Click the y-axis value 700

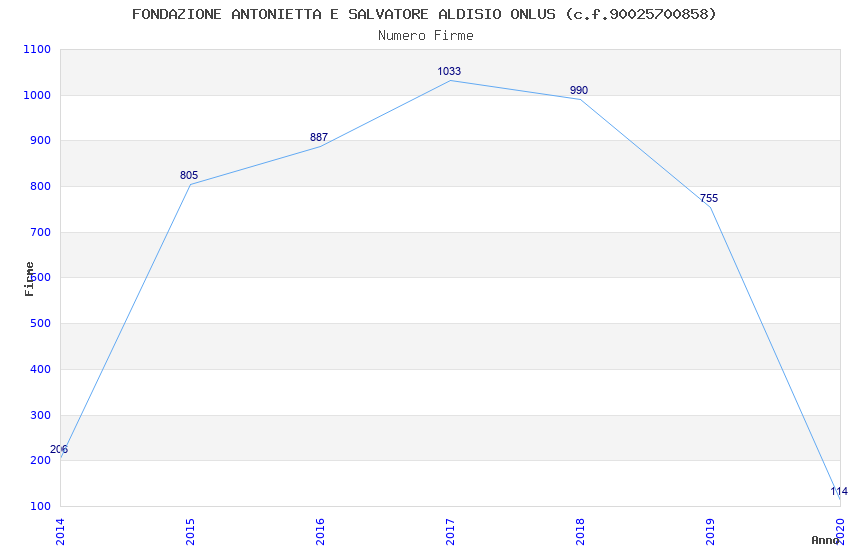coord(40,232)
